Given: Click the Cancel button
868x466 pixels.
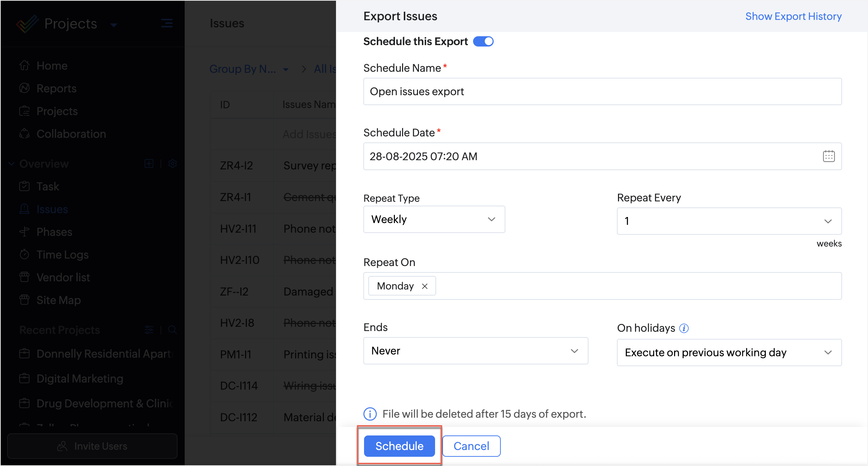Looking at the screenshot, I should tap(471, 446).
